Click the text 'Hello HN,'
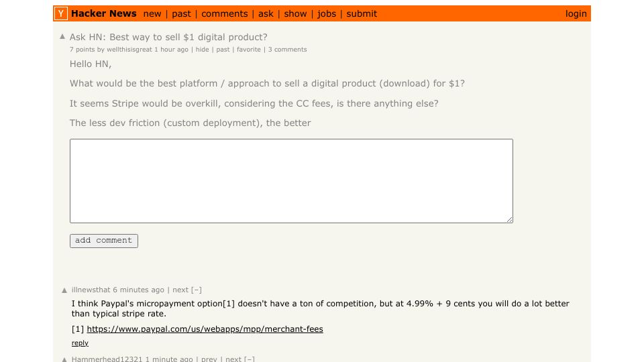 point(91,64)
